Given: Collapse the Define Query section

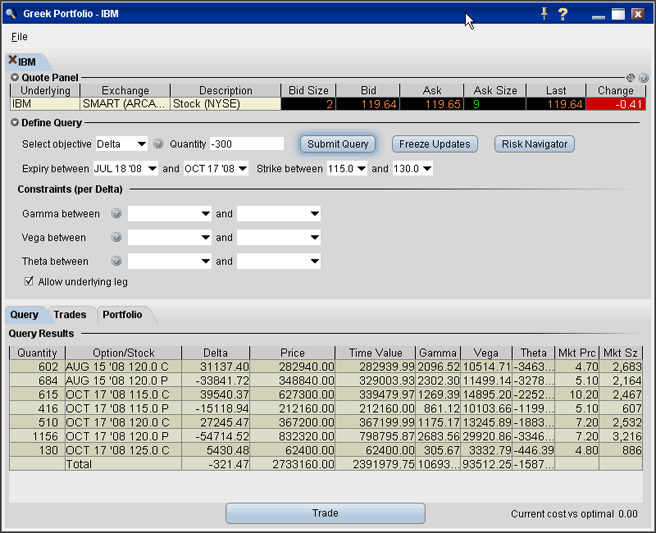Looking at the screenshot, I should (15, 123).
